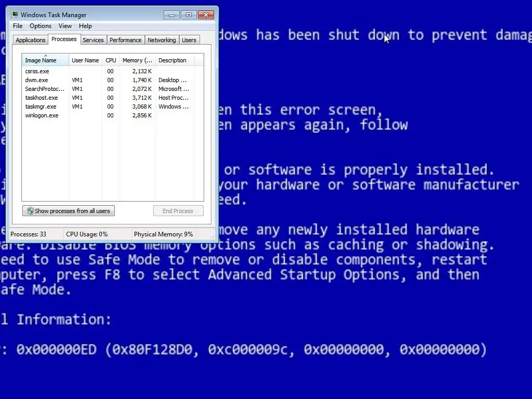Sort processes by Memory column header

coord(137,60)
